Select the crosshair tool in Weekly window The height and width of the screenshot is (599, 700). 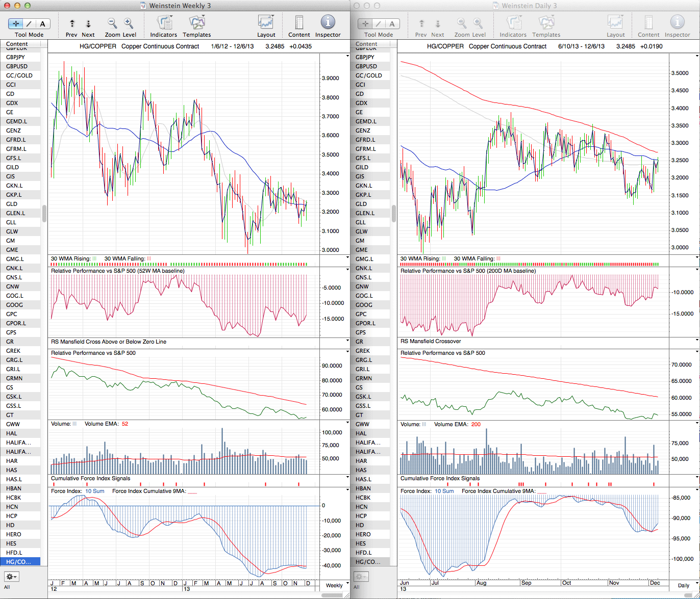(15, 23)
